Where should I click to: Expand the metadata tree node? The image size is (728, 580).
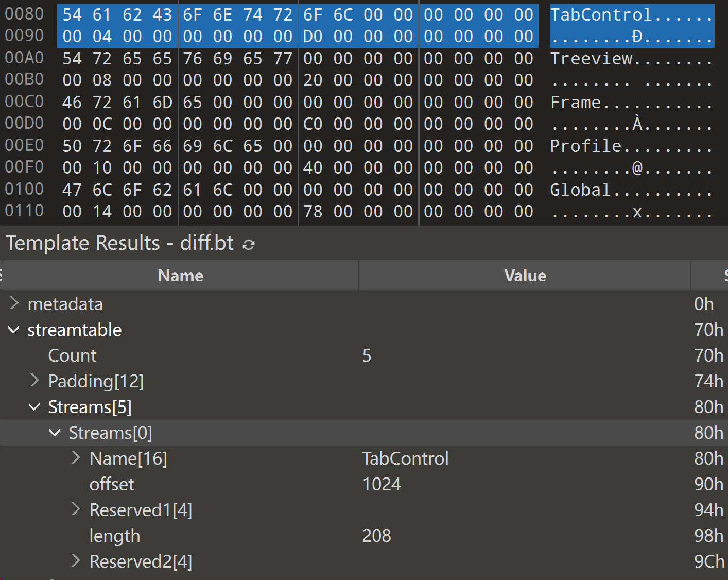tap(14, 303)
